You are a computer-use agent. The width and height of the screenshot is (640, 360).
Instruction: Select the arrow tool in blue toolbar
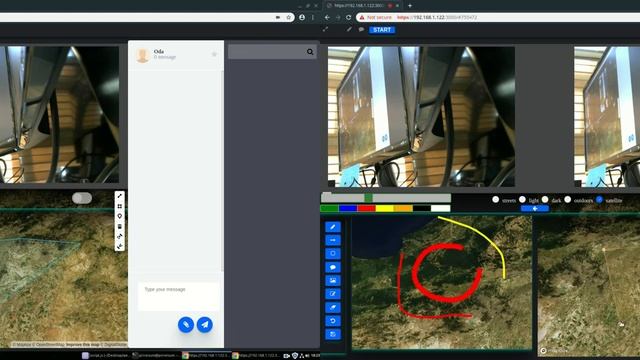point(333,240)
